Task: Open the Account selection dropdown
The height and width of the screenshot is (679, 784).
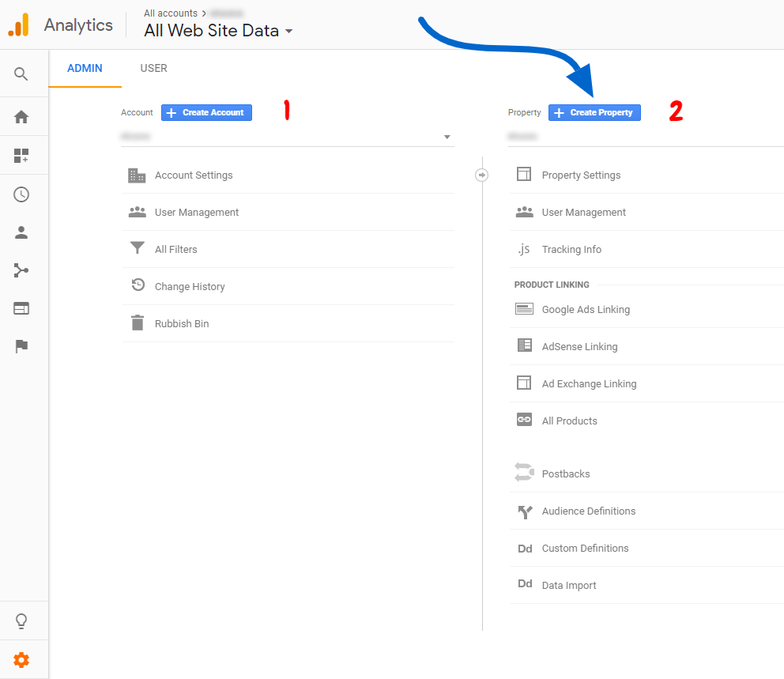Action: (288, 137)
